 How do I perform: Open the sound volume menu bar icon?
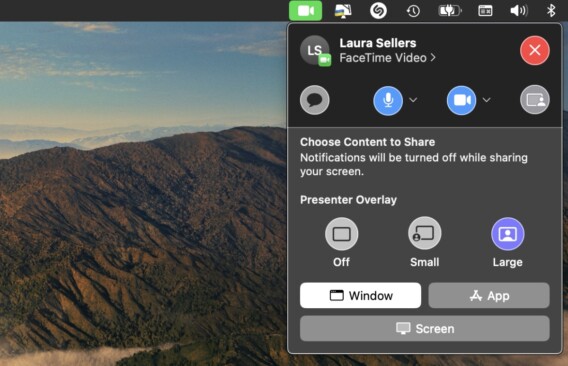tap(519, 11)
